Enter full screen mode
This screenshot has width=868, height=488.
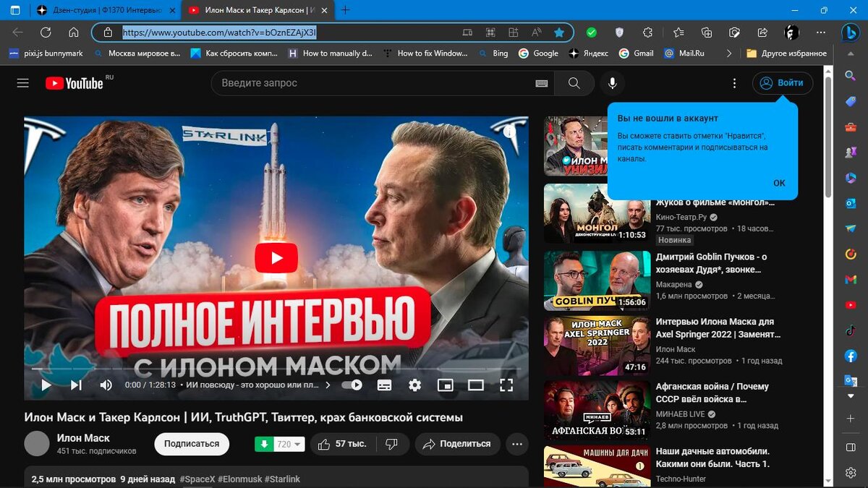(x=506, y=385)
